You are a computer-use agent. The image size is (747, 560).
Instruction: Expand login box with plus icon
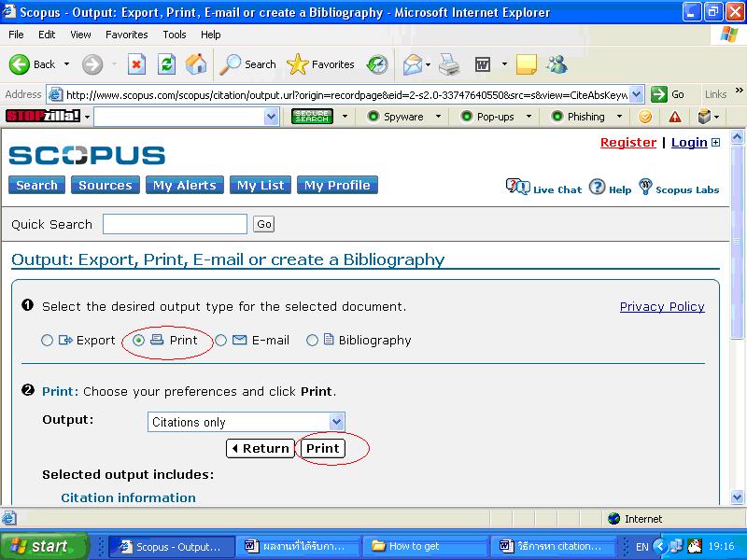(715, 143)
